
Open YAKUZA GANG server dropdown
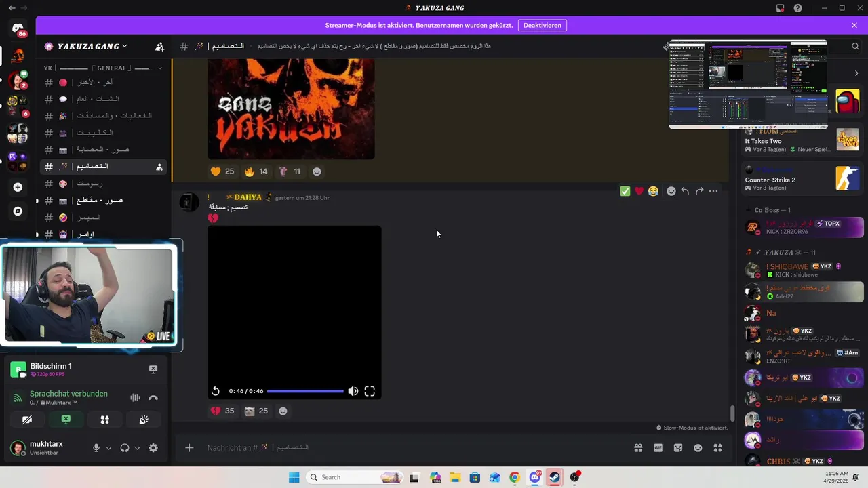tap(93, 47)
